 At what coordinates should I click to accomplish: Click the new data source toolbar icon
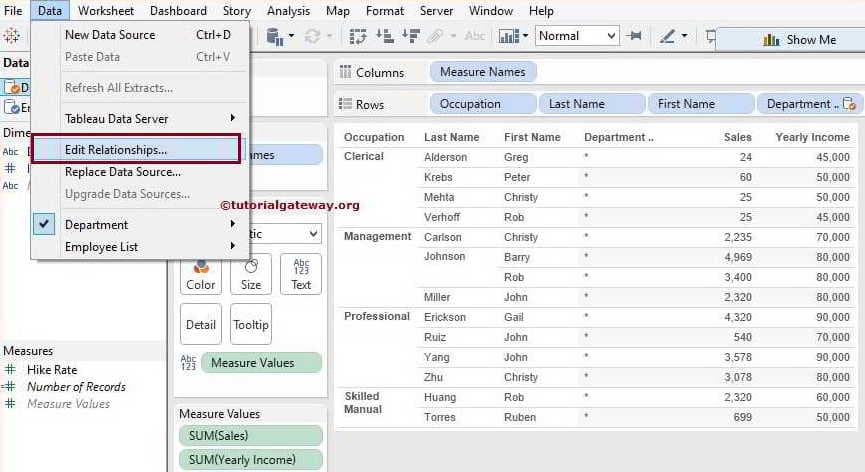[274, 36]
